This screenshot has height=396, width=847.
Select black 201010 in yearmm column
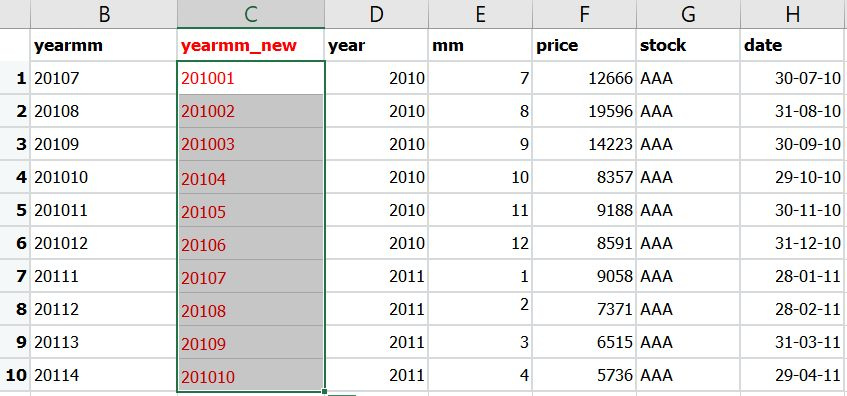[104, 177]
